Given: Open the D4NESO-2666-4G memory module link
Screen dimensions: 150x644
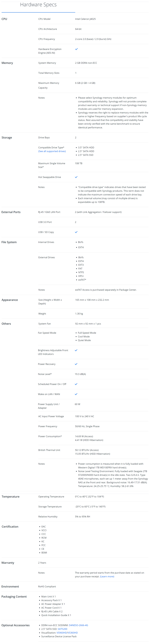Looking at the screenshot, I should point(79,625).
